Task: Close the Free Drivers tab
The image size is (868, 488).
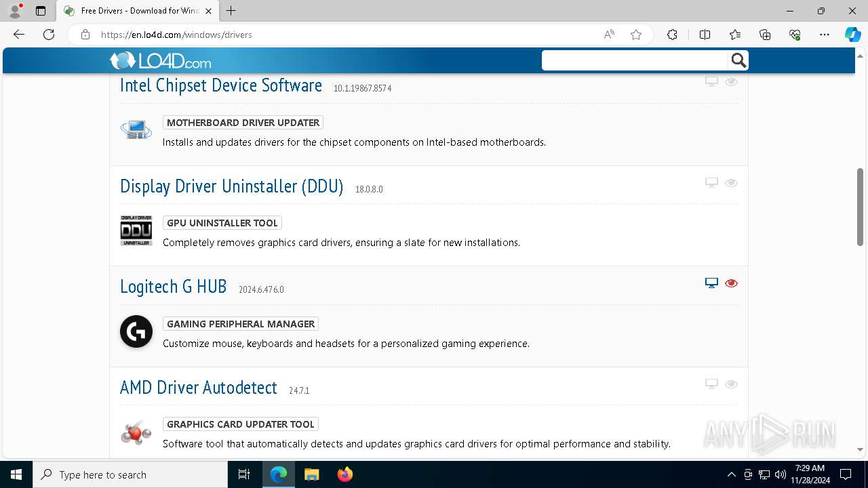Action: coord(208,11)
